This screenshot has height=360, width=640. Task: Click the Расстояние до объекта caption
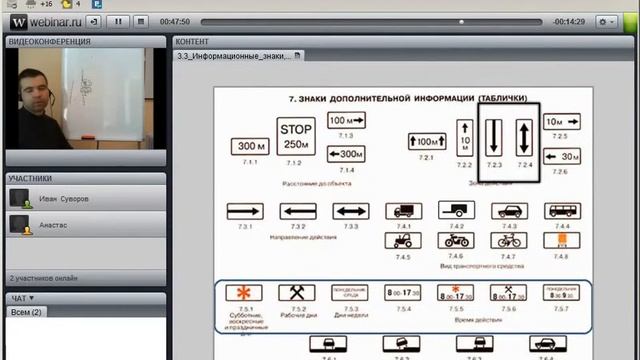pos(317,184)
